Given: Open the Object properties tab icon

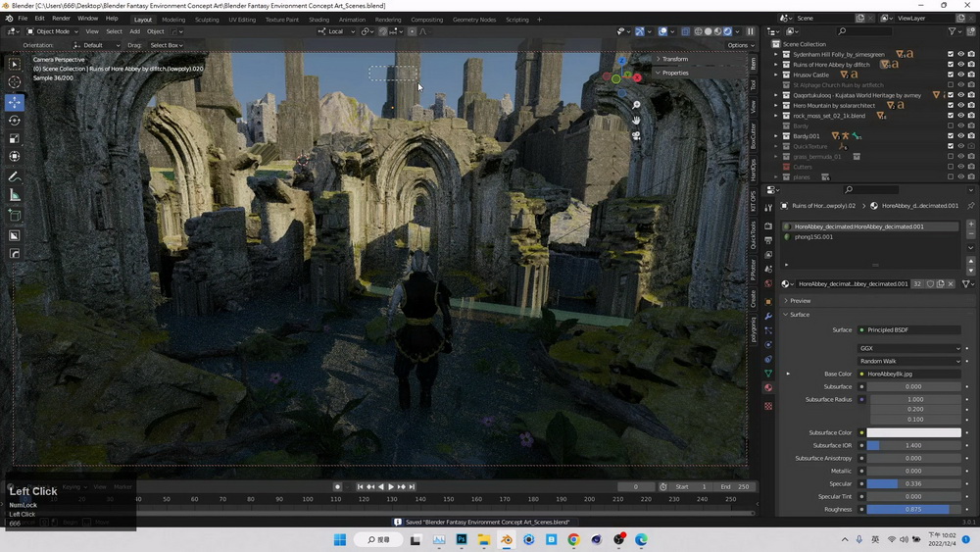Looking at the screenshot, I should pos(768,301).
